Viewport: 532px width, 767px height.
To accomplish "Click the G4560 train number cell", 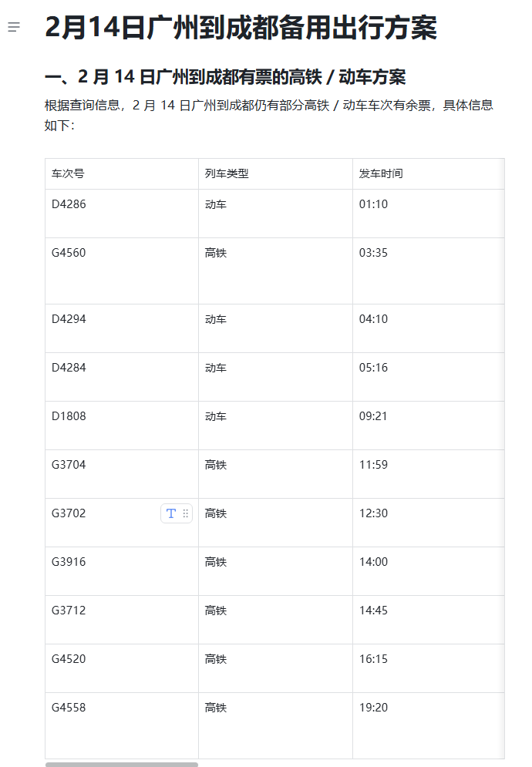I will click(x=69, y=253).
